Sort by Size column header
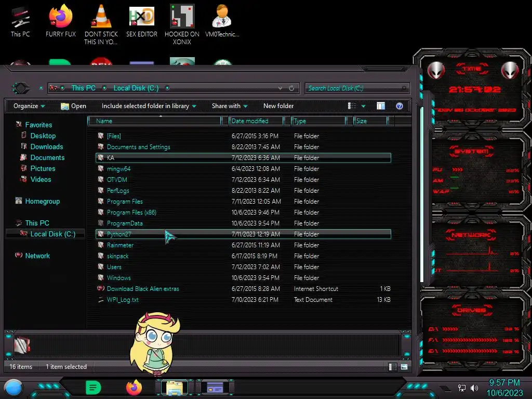The image size is (532, 399). pos(370,121)
